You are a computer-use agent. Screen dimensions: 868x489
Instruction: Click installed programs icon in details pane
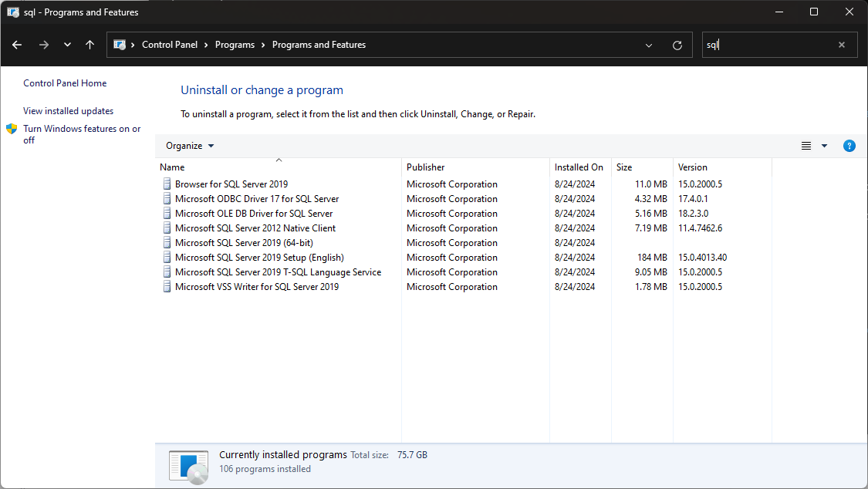click(x=189, y=467)
